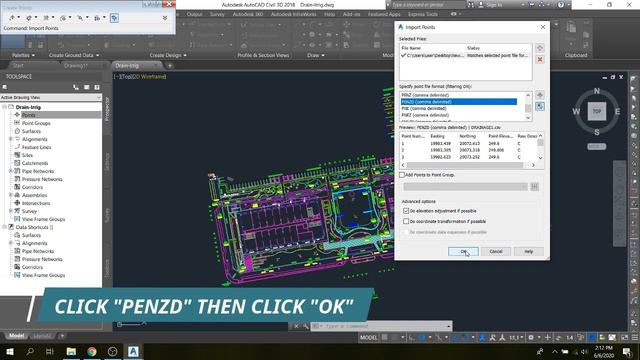Image resolution: width=640 pixels, height=360 pixels.
Task: Switch to the Drawing1 document tab
Action: click(76, 65)
